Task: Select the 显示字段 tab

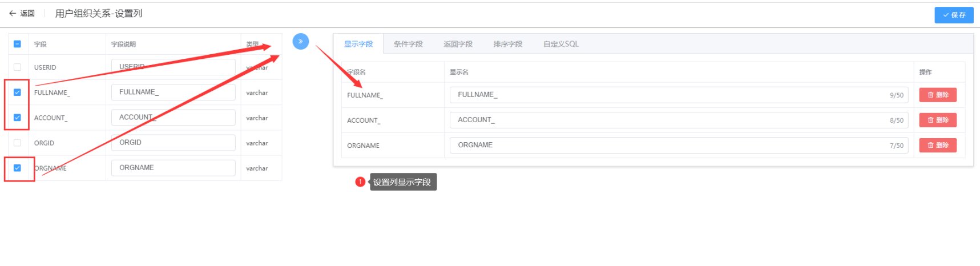Action: tap(358, 44)
